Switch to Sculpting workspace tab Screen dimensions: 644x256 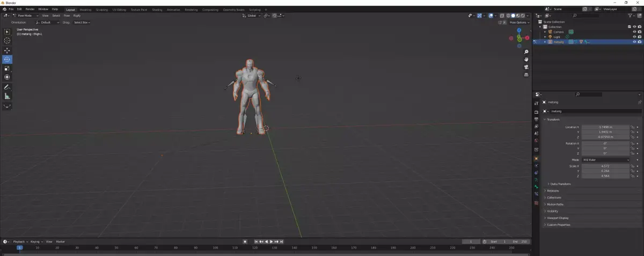102,10
